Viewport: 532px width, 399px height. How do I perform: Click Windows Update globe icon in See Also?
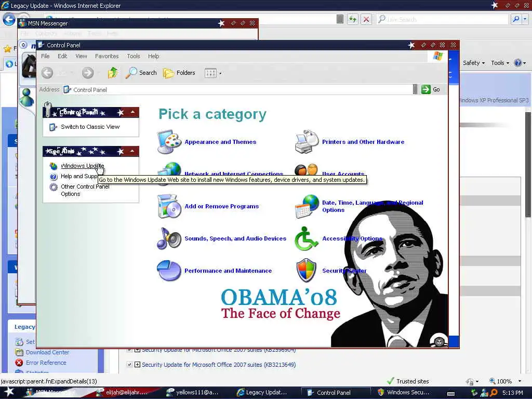tap(54, 166)
